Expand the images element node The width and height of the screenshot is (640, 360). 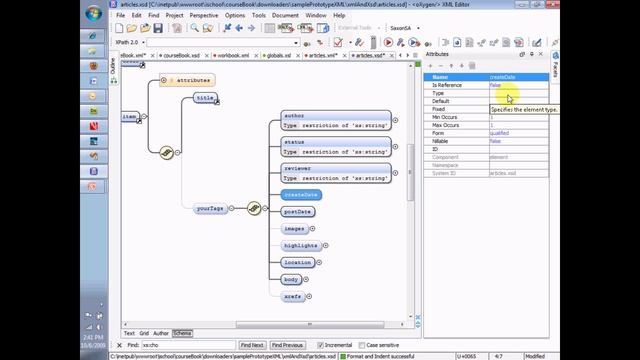pos(312,229)
